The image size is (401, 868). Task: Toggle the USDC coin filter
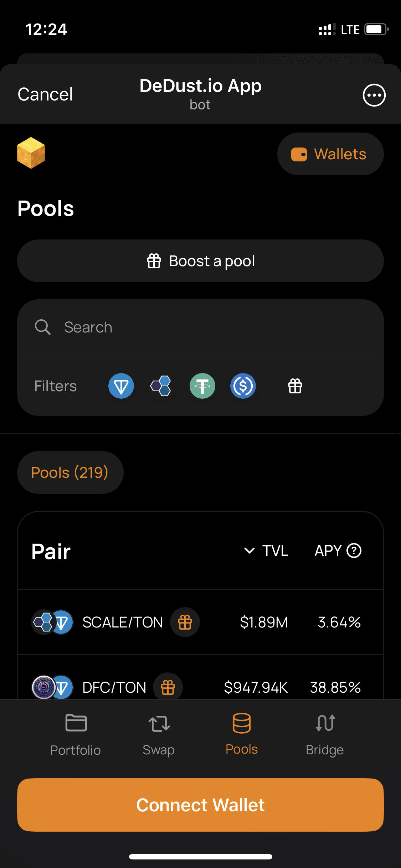click(243, 386)
